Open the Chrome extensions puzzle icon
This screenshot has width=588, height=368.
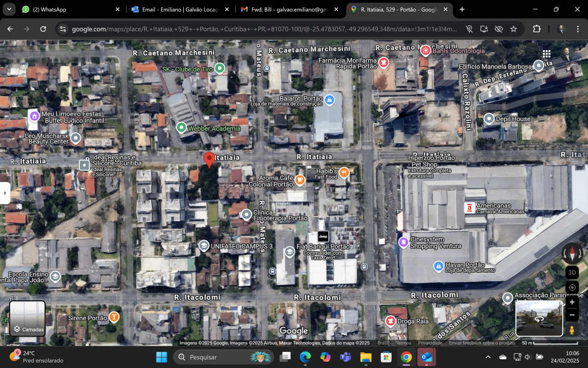pyautogui.click(x=537, y=29)
